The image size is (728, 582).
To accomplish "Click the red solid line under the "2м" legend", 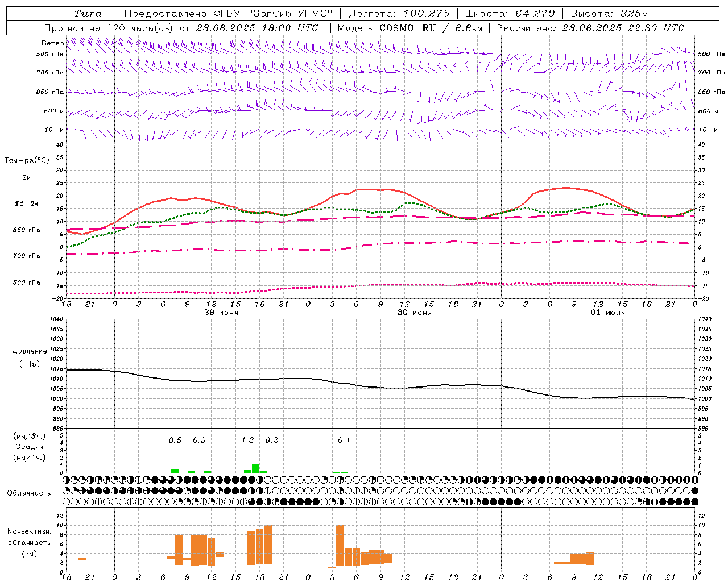I will (26, 184).
